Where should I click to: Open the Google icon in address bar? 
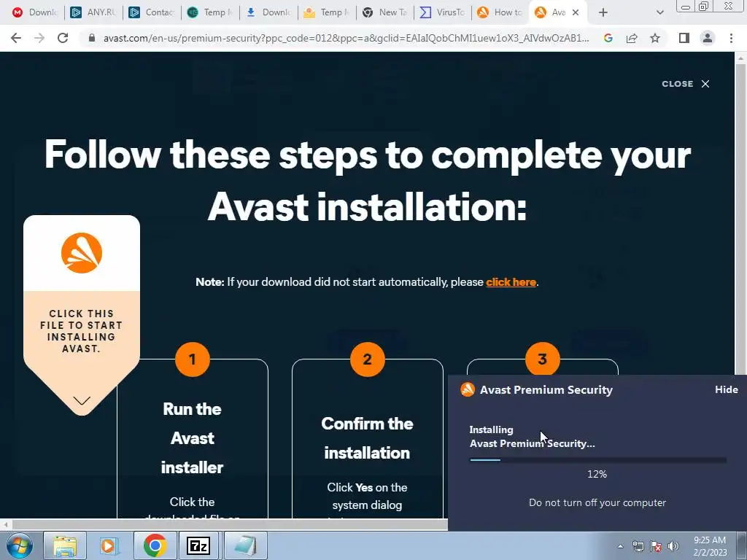608,38
